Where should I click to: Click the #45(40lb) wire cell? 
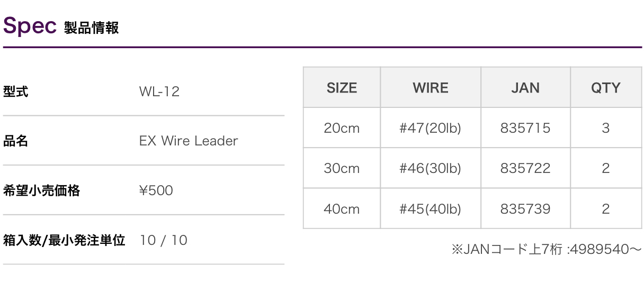click(x=430, y=209)
